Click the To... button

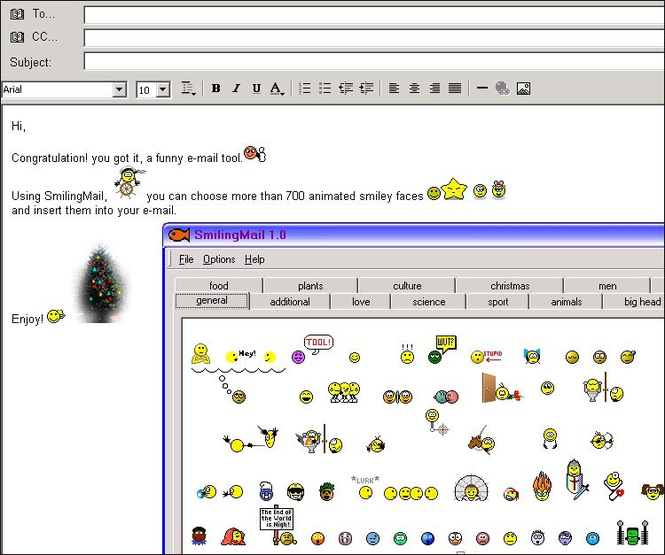click(x=44, y=14)
